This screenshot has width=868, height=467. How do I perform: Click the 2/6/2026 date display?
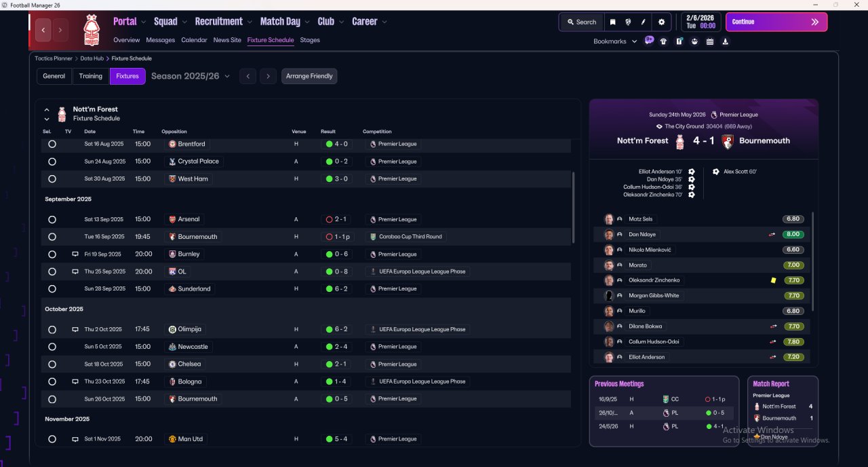point(701,22)
